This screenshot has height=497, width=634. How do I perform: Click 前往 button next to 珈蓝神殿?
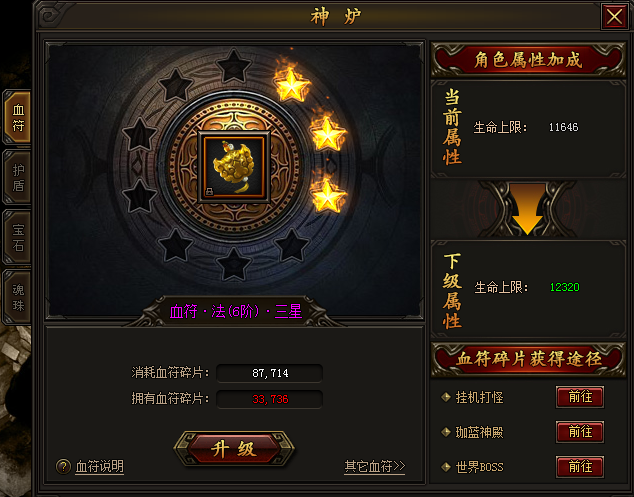[x=580, y=432]
